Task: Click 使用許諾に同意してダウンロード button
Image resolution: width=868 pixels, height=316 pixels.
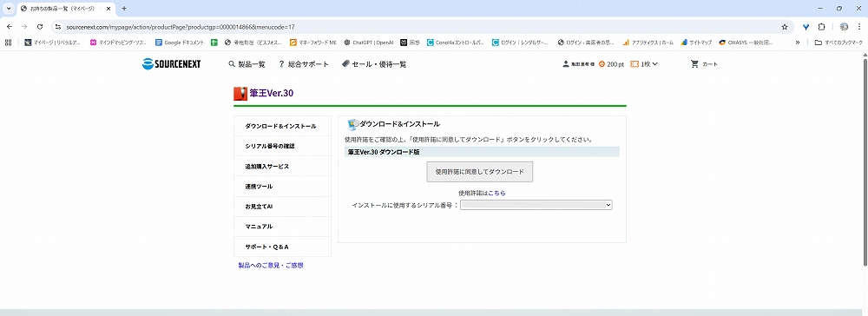Action: [479, 172]
